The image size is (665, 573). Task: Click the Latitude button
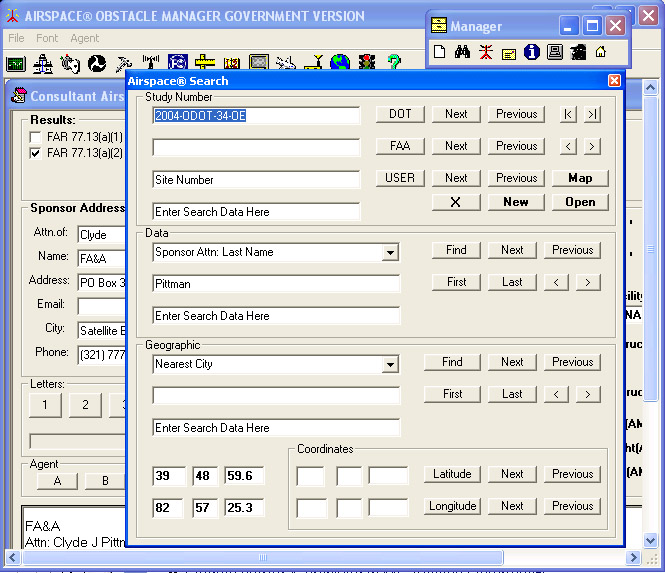point(452,474)
